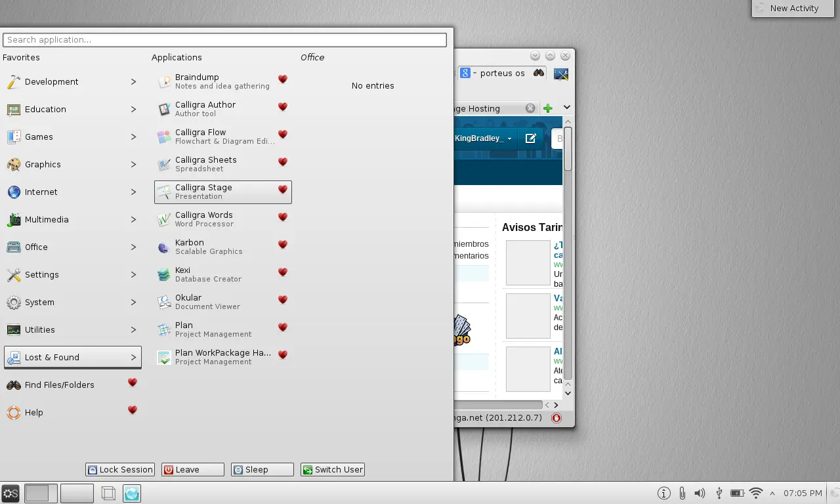The height and width of the screenshot is (504, 840).
Task: Expand the Multimedia category arrow
Action: tap(133, 220)
